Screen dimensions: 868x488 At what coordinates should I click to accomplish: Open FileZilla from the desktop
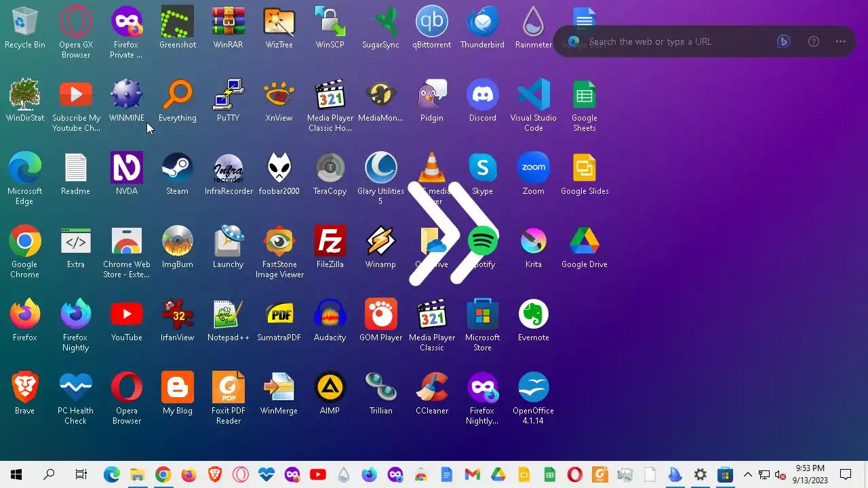[330, 248]
